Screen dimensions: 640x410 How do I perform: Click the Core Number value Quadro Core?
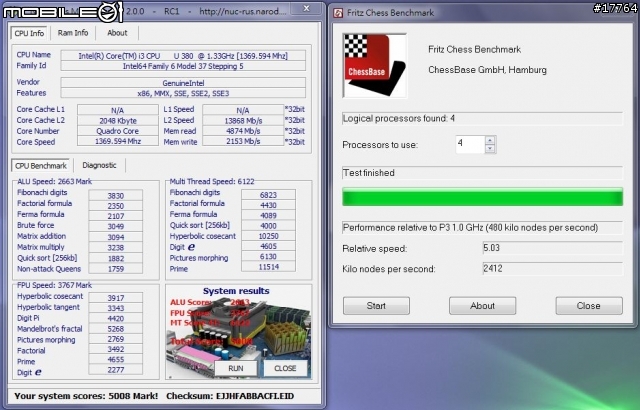click(118, 131)
